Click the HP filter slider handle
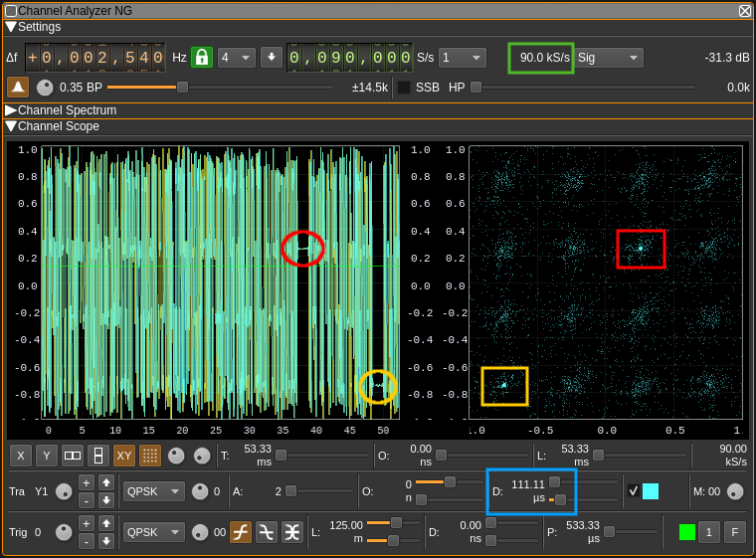The width and height of the screenshot is (756, 558). point(475,88)
